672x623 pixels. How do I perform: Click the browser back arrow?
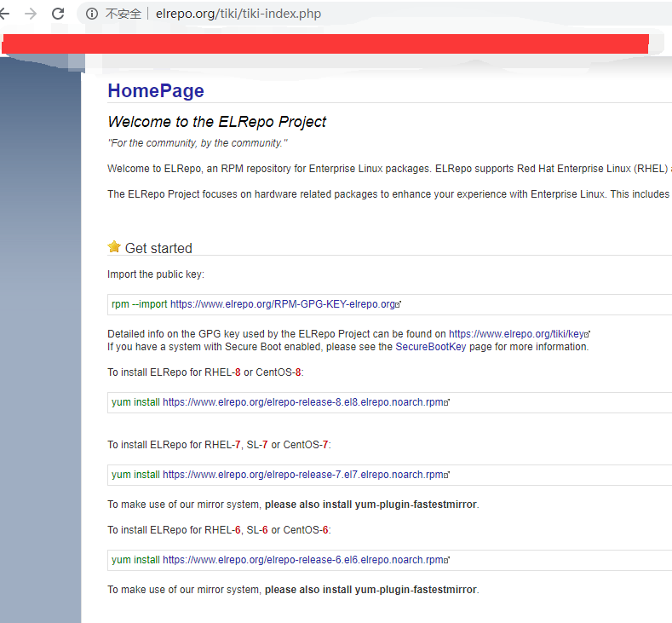5,14
